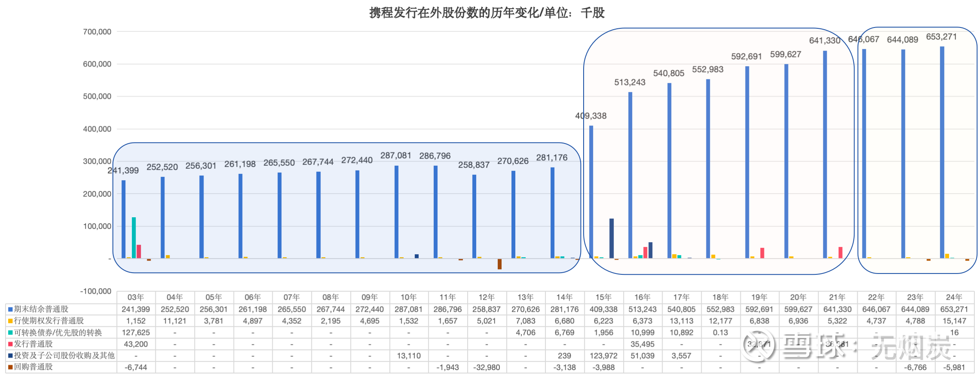Click the -100,000 y-axis label

(x=96, y=291)
